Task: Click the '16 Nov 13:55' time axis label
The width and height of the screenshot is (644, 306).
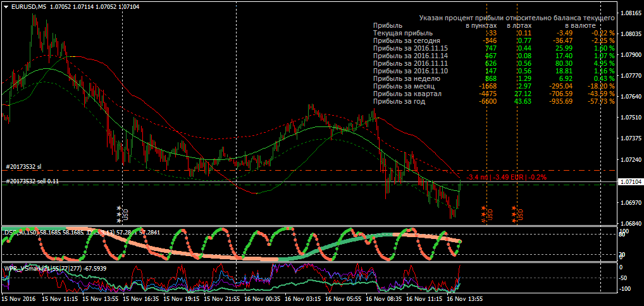Action: [466, 298]
